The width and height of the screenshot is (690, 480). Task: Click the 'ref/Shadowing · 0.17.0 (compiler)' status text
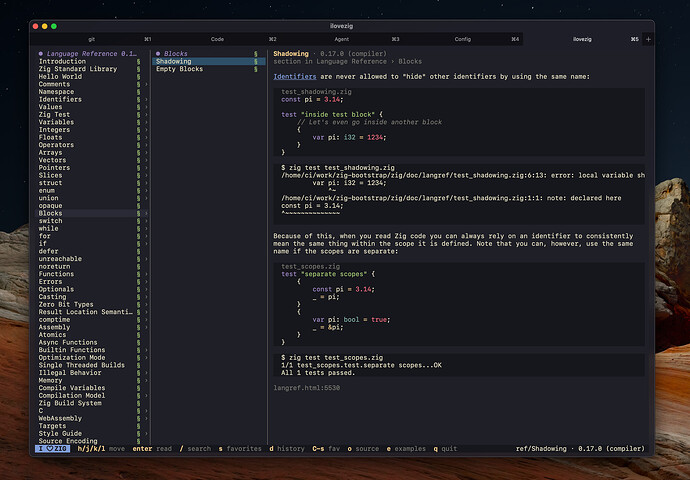pos(580,449)
